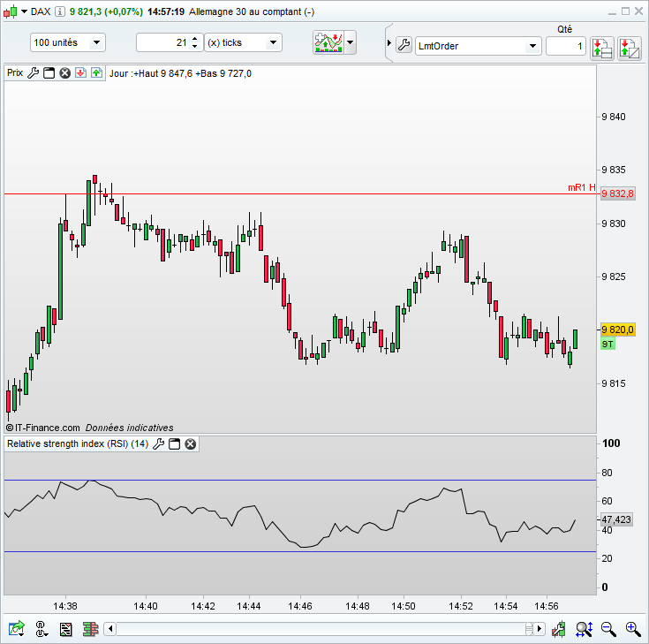Image resolution: width=649 pixels, height=644 pixels.
Task: Collapse the order panel via the triangle expander
Action: tap(389, 43)
